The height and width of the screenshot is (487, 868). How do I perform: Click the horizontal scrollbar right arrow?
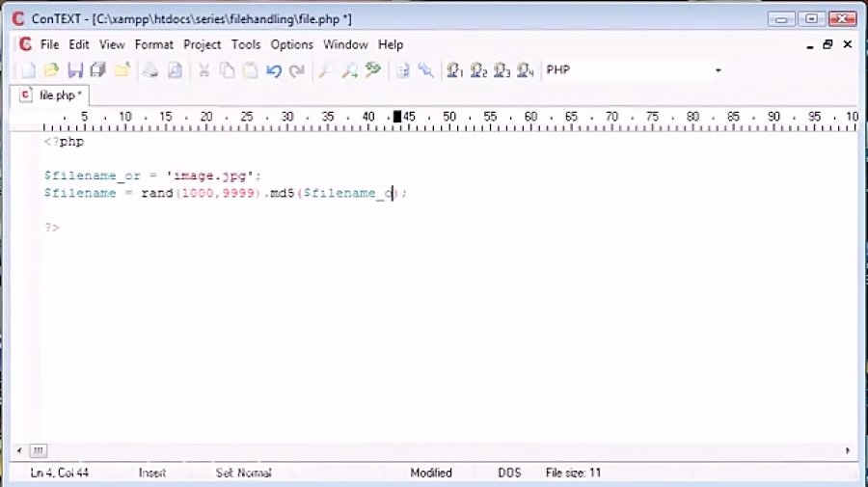(x=848, y=450)
